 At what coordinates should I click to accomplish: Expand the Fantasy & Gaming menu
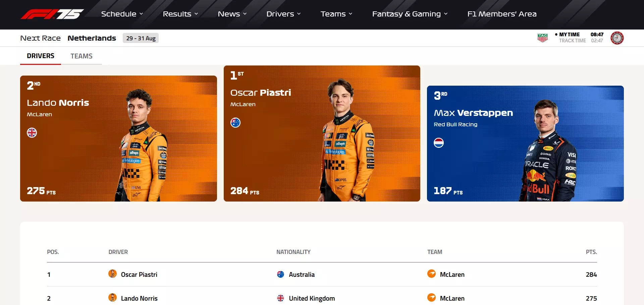410,14
